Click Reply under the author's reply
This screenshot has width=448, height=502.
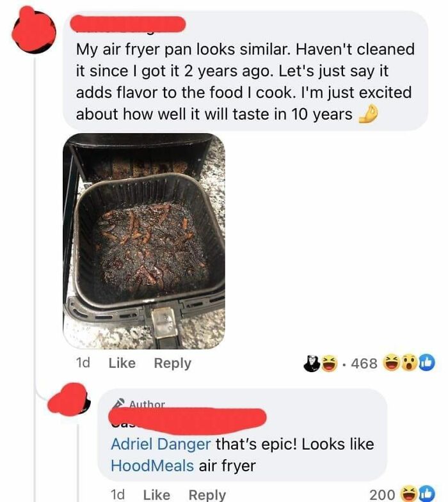pyautogui.click(x=207, y=495)
